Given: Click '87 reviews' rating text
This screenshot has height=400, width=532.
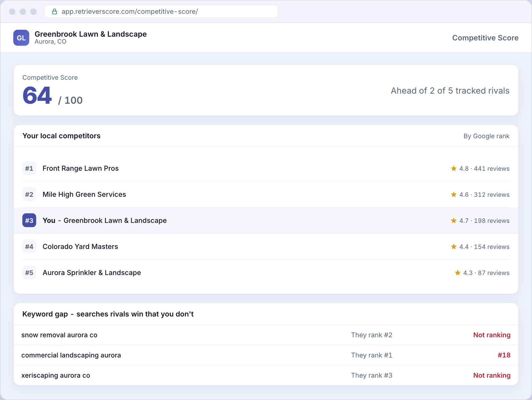Looking at the screenshot, I should 494,273.
